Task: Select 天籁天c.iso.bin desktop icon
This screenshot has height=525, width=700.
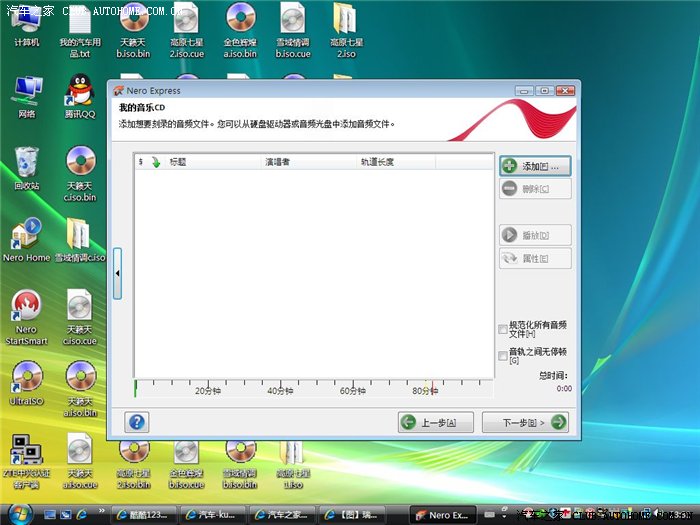Action: point(80,174)
